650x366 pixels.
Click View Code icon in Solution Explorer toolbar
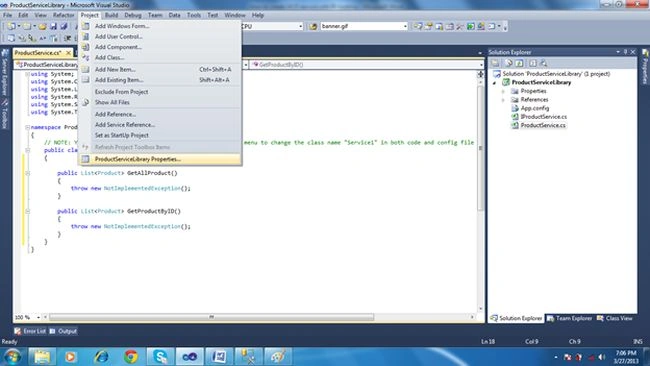pos(533,63)
